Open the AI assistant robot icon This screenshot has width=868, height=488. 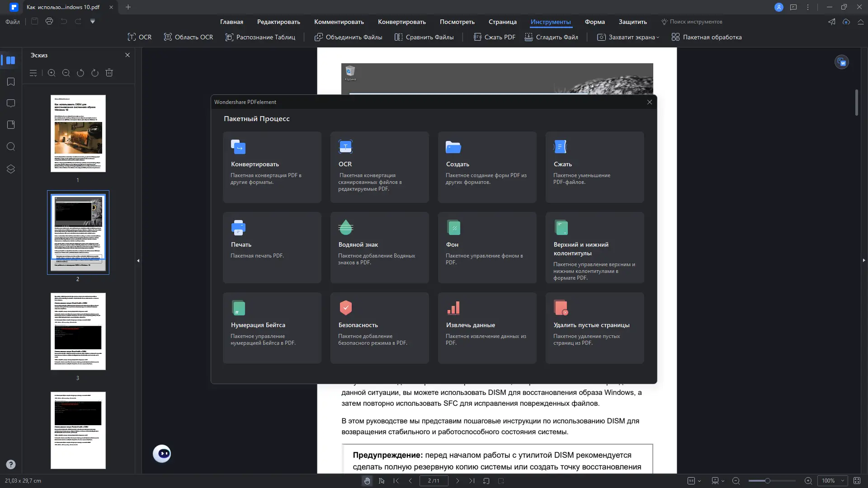pos(162,453)
